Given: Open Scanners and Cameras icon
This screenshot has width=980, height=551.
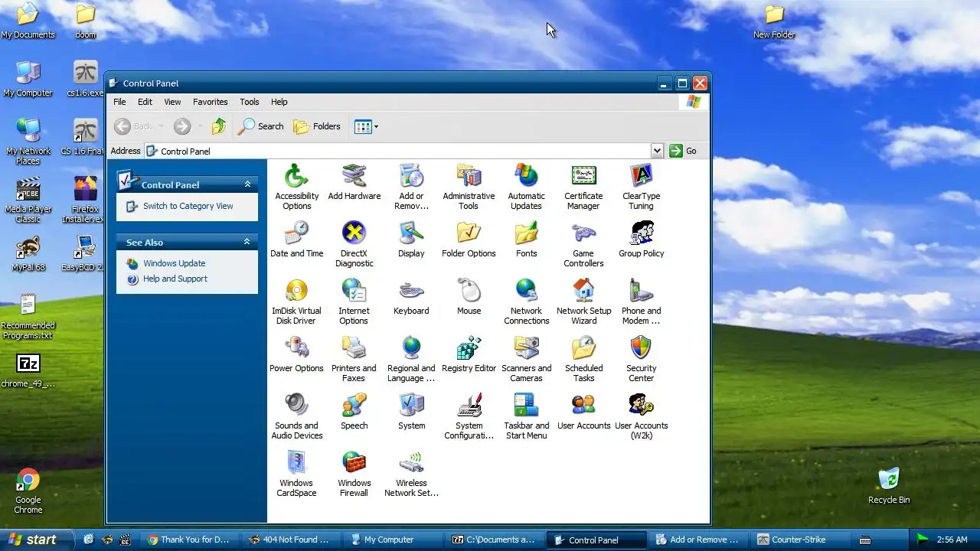Looking at the screenshot, I should pyautogui.click(x=526, y=359).
